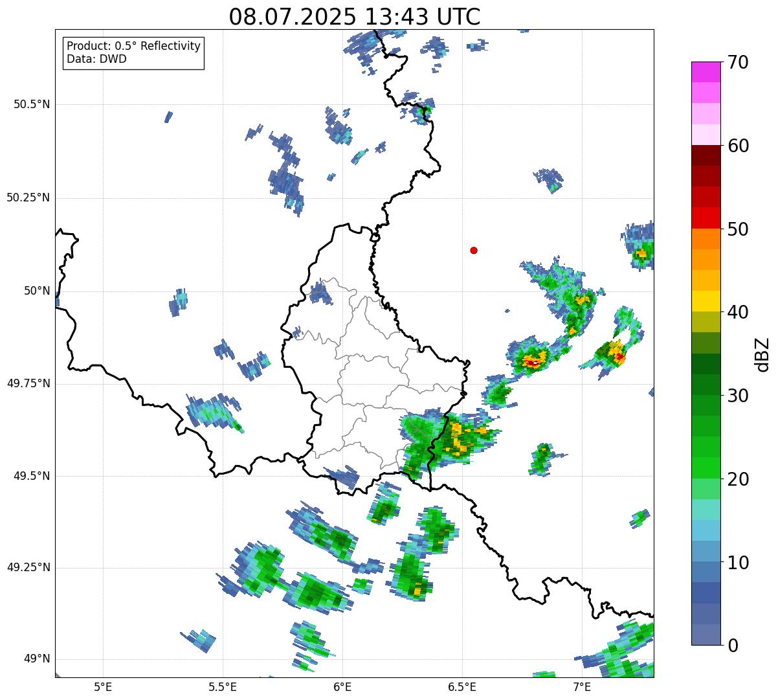
Task: Click the colorbar 0 tick label
Action: pos(733,646)
